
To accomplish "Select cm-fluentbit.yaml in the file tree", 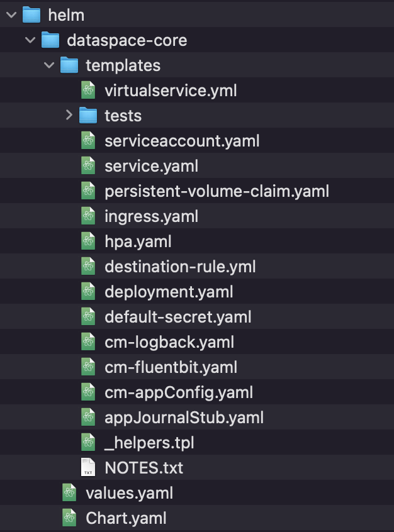I will coord(171,367).
